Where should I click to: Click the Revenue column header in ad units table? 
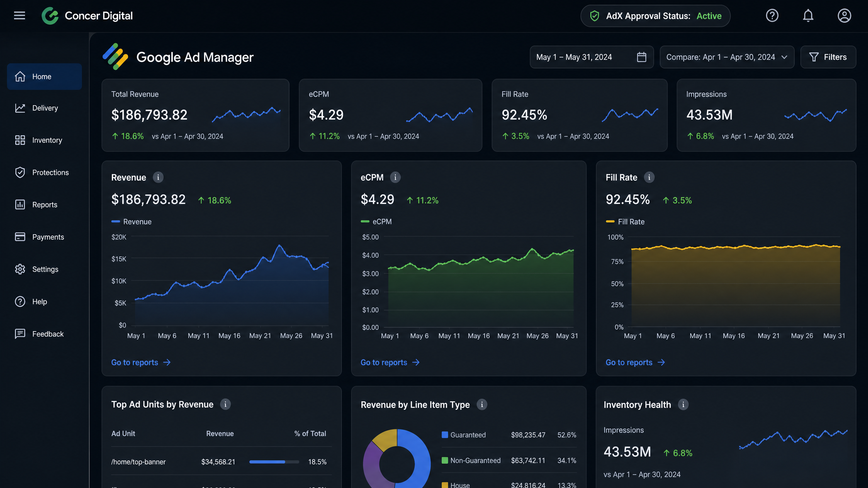click(220, 433)
